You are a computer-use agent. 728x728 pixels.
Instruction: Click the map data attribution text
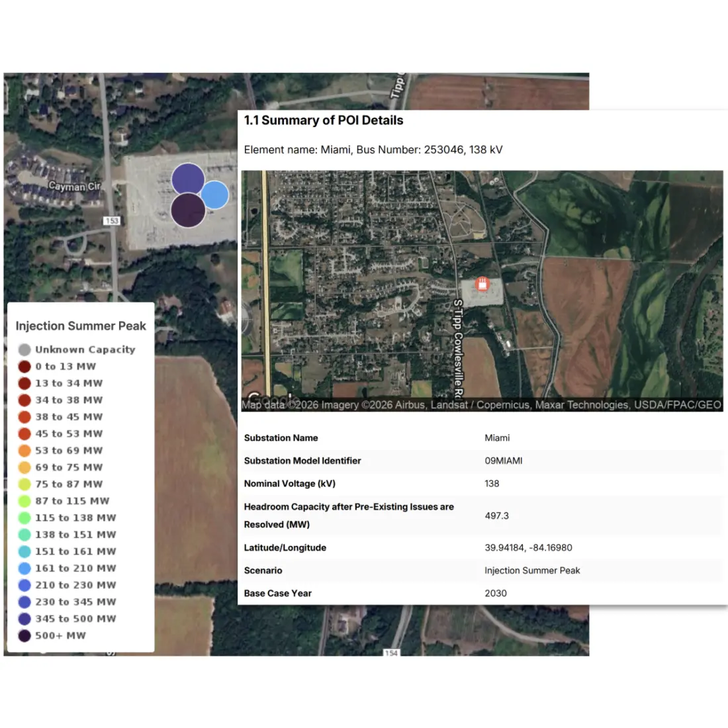[481, 404]
